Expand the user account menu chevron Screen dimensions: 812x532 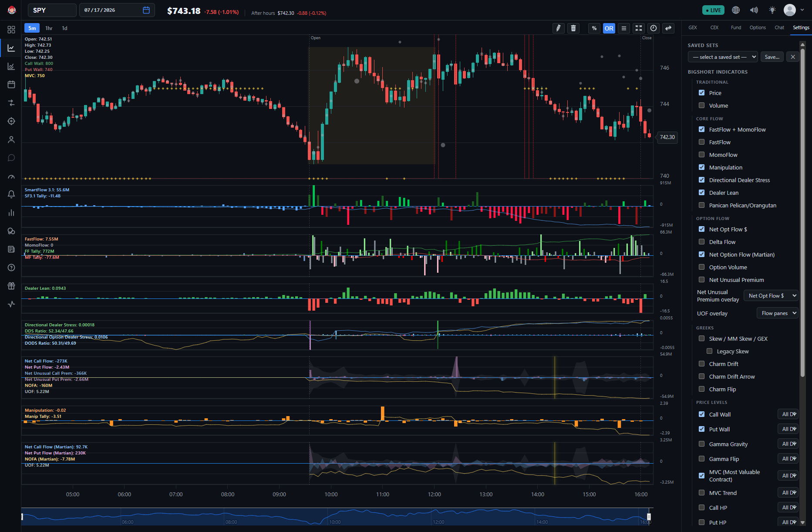tap(802, 10)
